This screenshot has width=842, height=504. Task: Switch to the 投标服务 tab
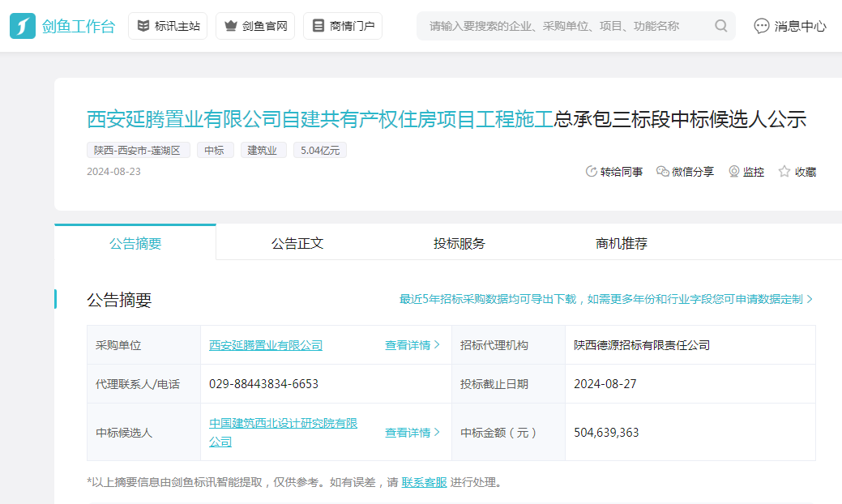pos(459,243)
